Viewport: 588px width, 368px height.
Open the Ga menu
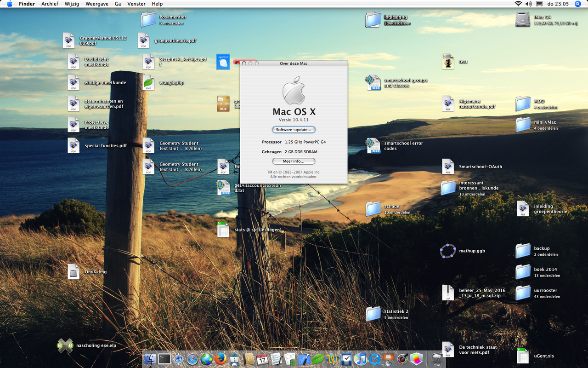coord(118,4)
